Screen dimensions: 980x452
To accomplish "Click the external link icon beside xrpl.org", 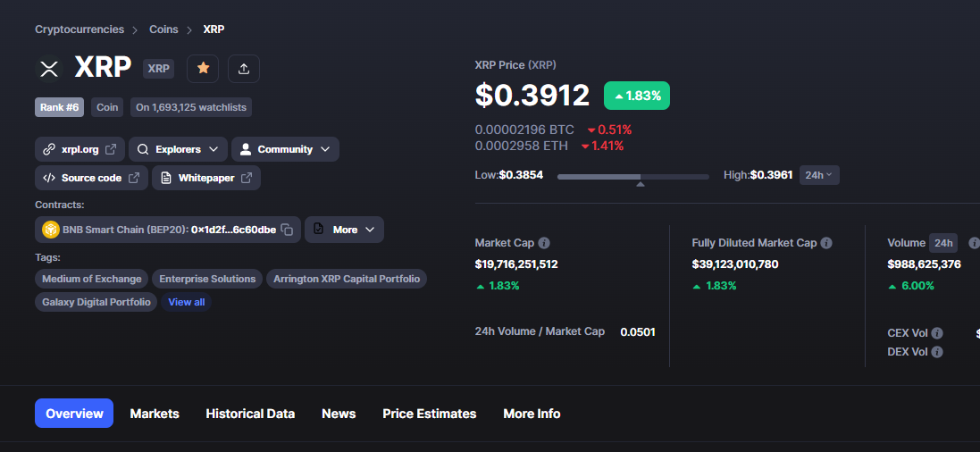I will [x=111, y=149].
